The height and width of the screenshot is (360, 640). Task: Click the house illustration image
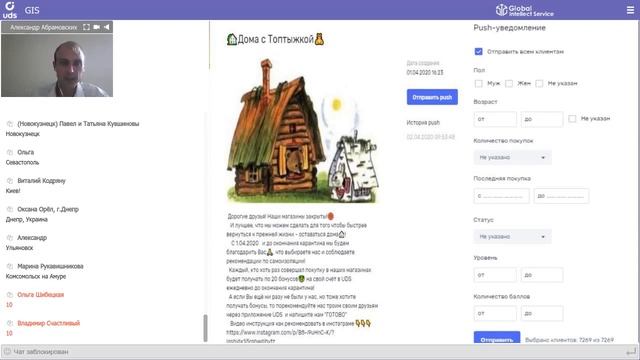[303, 131]
